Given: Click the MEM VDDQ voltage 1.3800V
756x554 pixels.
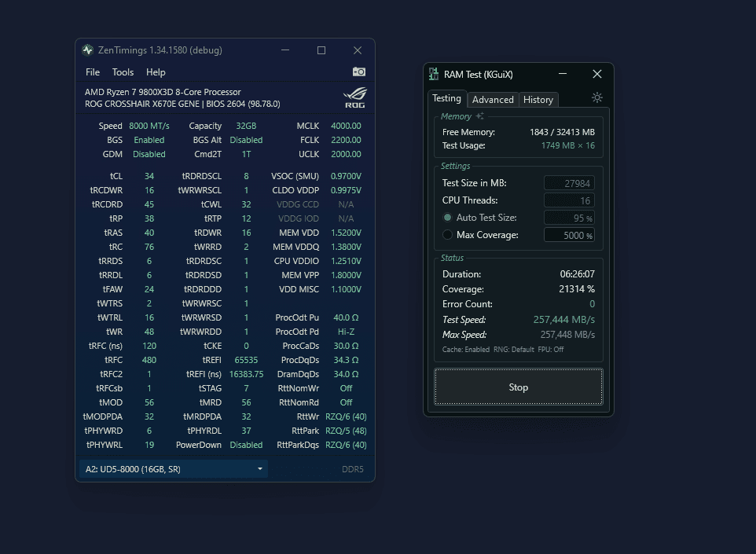Looking at the screenshot, I should 346,247.
